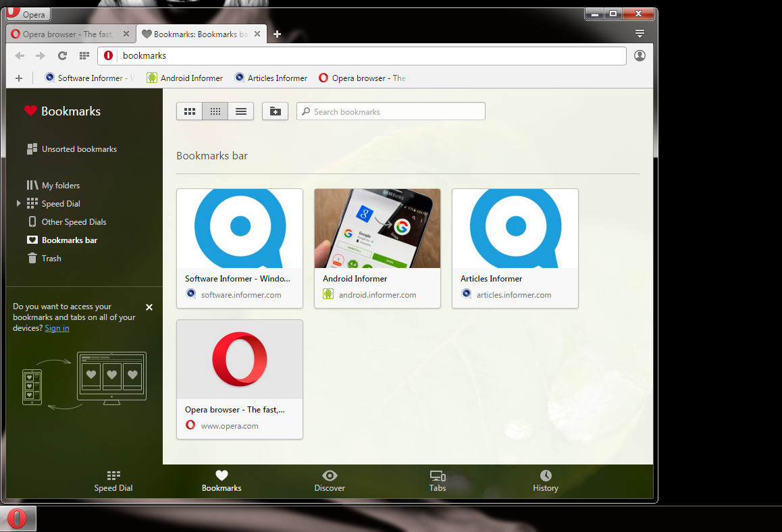782x532 pixels.
Task: Open the Android Informer thumbnail card
Action: pos(377,248)
